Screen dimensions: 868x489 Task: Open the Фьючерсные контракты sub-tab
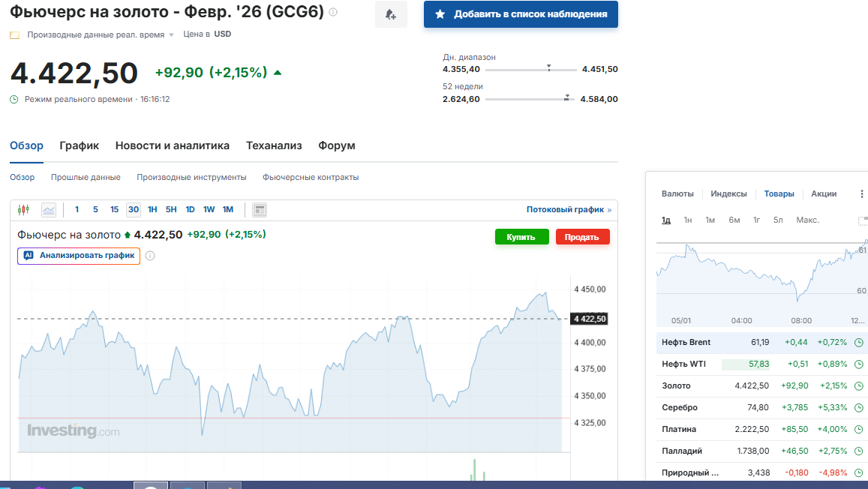311,177
